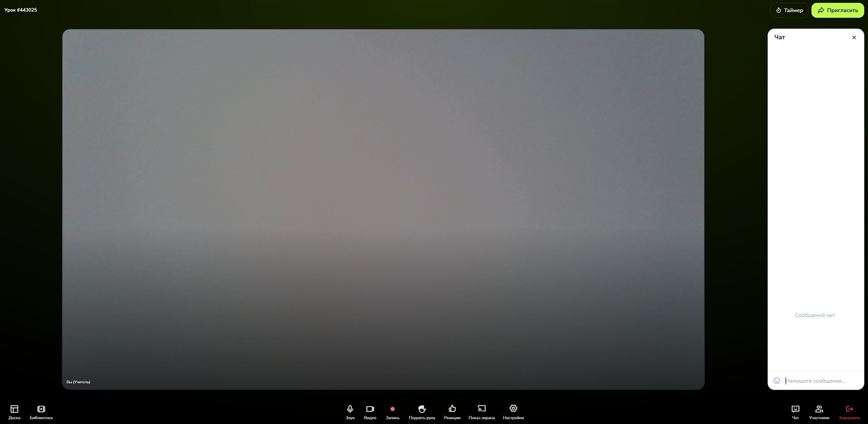Open the Библиотека library
This screenshot has height=424, width=868.
point(41,412)
